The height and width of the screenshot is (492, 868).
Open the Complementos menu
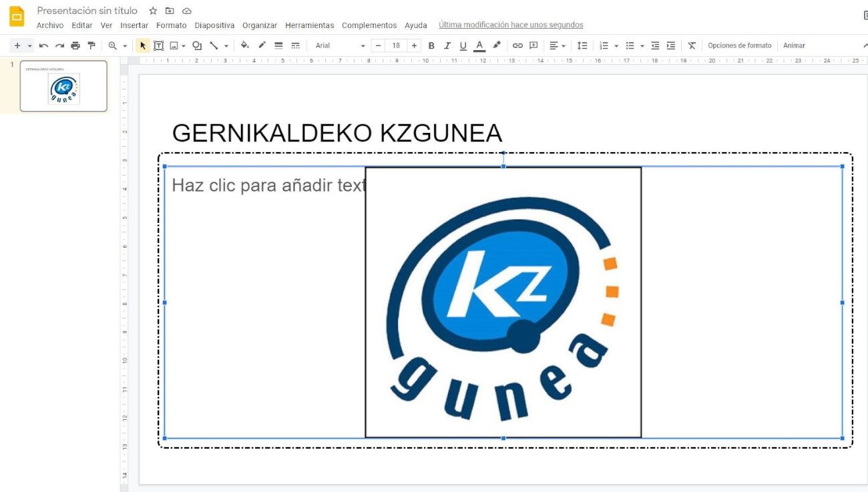point(369,25)
